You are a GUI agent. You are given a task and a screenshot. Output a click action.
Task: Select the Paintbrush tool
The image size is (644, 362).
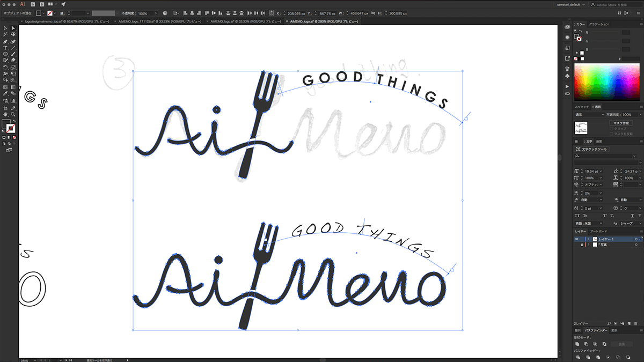pos(13,54)
